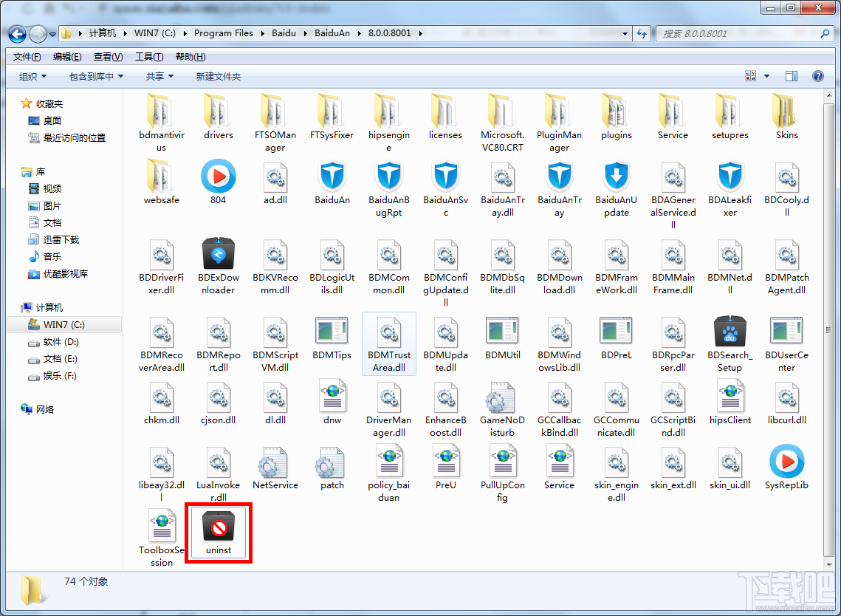The width and height of the screenshot is (841, 616).
Task: Expand the address bar history dropdown
Action: click(x=625, y=33)
